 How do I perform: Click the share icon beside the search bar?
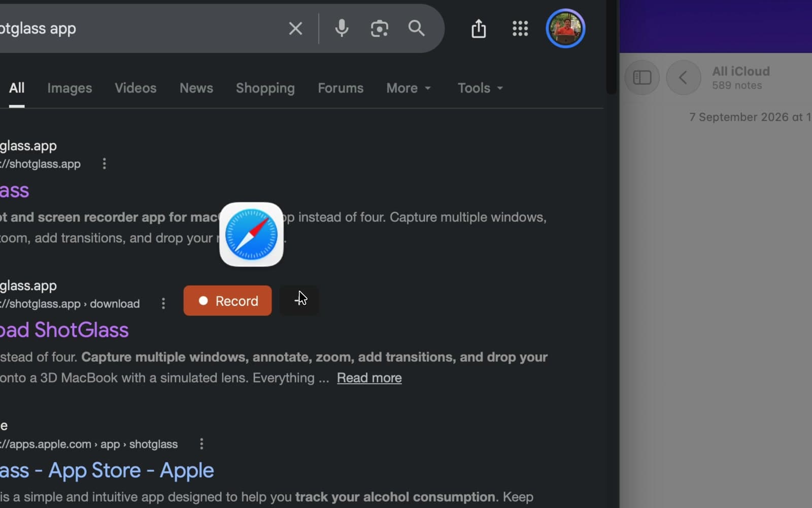[x=479, y=28]
